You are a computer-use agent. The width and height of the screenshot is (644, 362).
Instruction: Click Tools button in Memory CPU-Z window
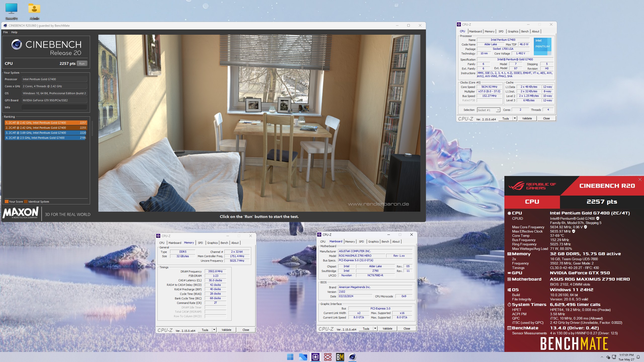click(205, 330)
